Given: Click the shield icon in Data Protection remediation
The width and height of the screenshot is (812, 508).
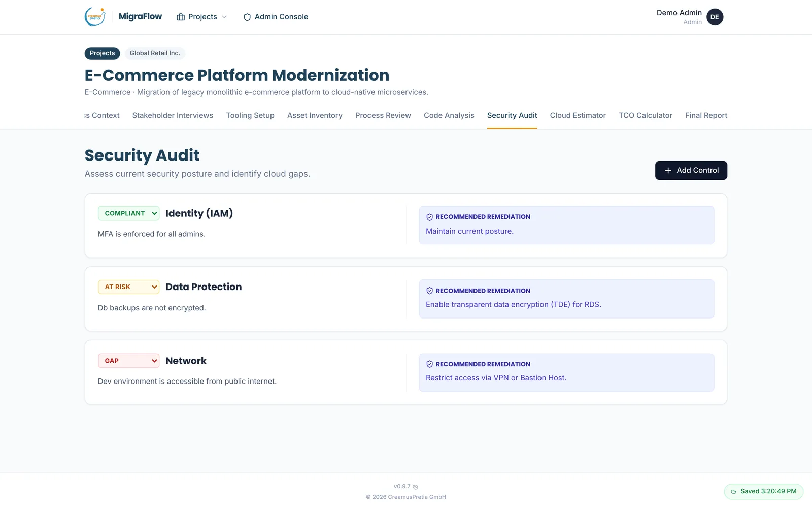Looking at the screenshot, I should (x=429, y=291).
